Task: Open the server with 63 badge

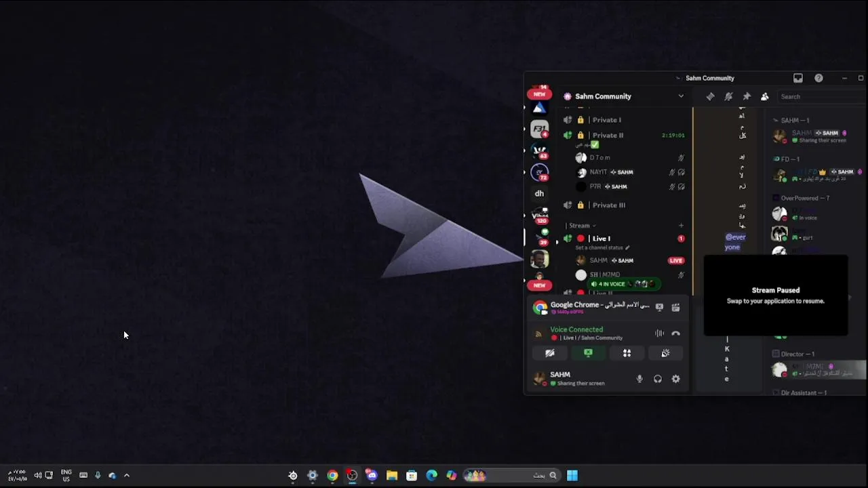Action: [540, 151]
